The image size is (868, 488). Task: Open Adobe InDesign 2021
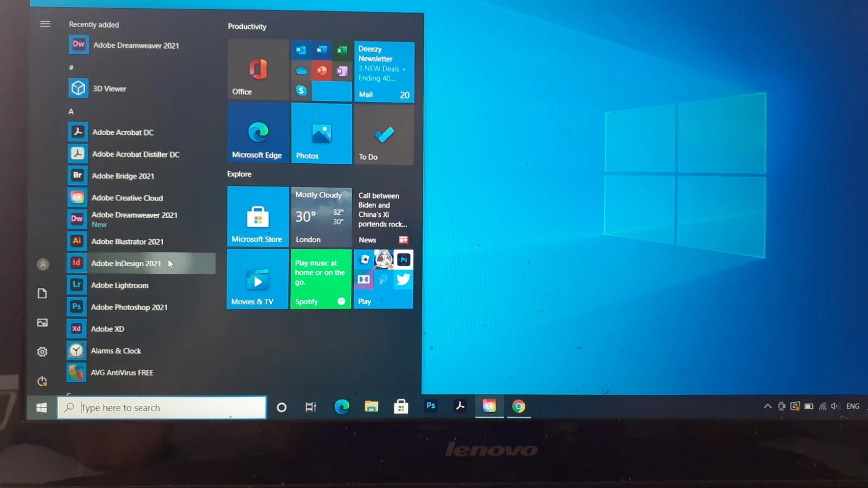[x=141, y=263]
